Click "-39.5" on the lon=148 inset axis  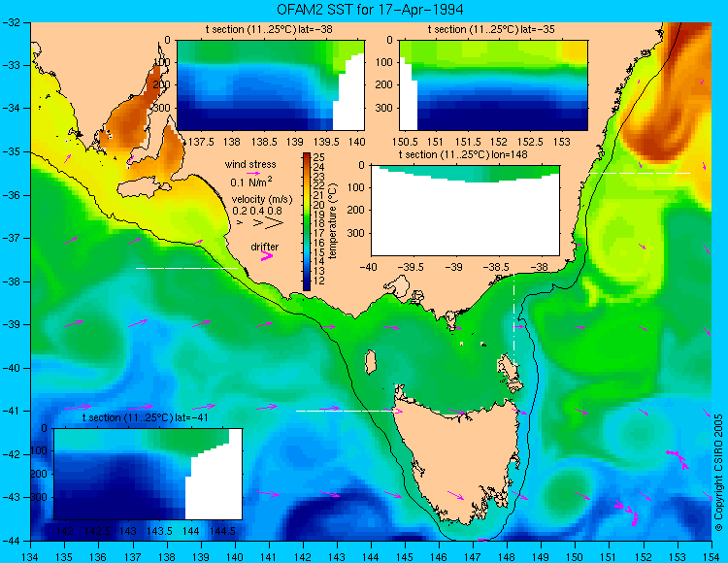click(412, 267)
